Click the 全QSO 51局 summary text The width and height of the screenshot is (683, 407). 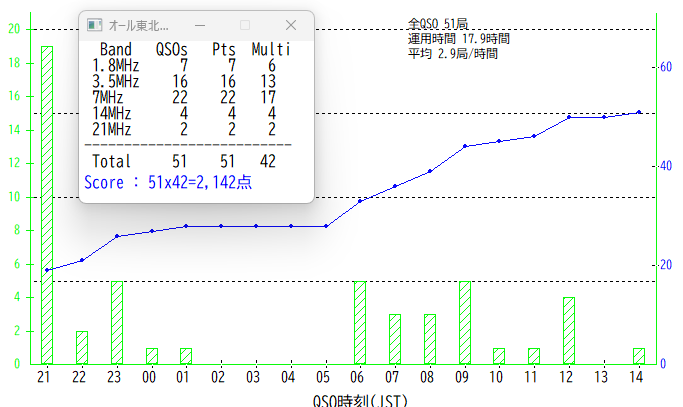tap(438, 22)
